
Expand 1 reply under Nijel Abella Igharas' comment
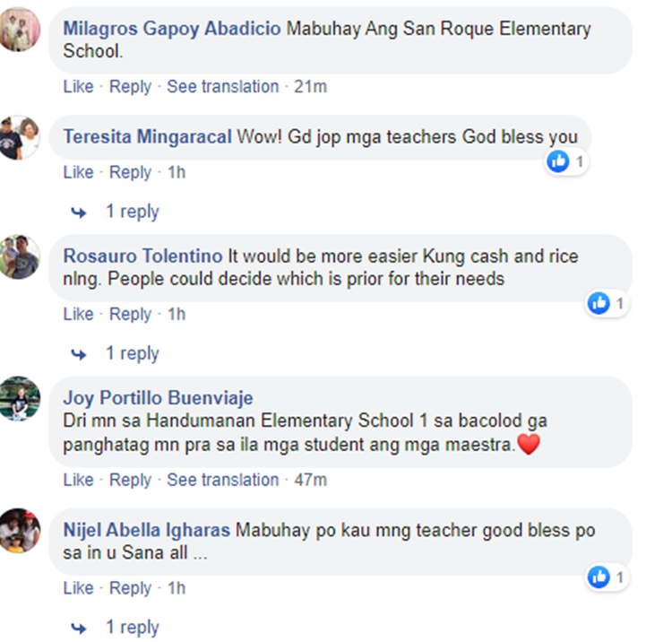[x=132, y=627]
